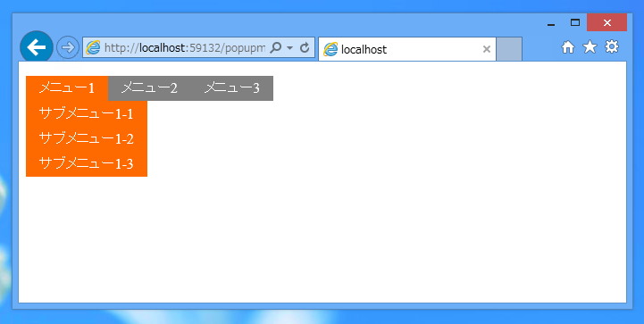Open the address bar dropdown arrow

(290, 48)
